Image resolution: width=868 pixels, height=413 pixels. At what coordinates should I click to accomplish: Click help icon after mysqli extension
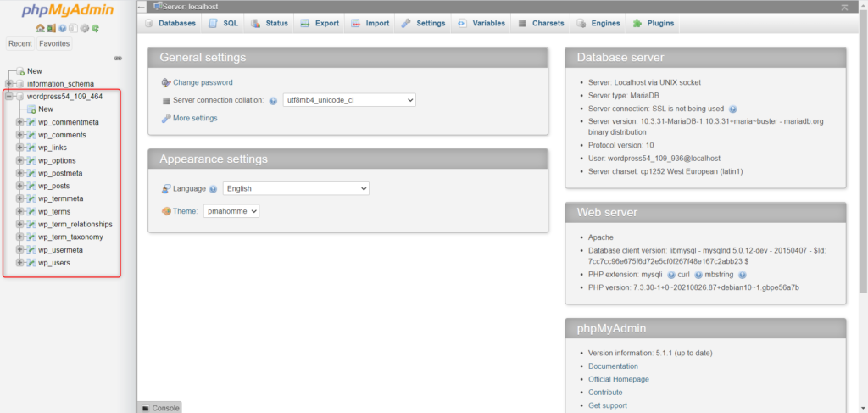pos(671,275)
